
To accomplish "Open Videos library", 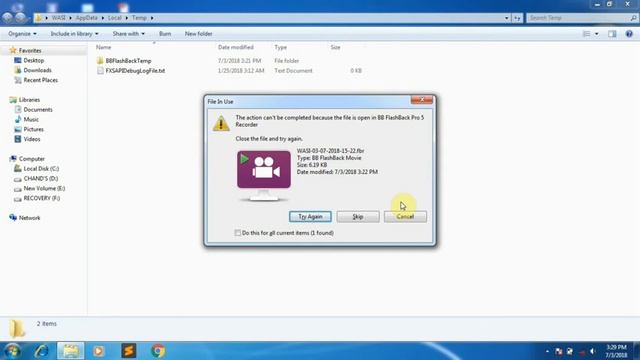I will [32, 139].
